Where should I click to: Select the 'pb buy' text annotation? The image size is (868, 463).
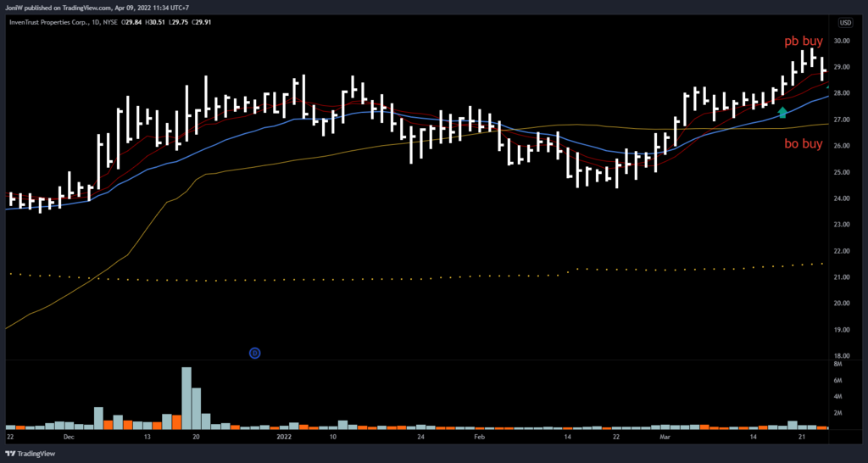(x=802, y=41)
